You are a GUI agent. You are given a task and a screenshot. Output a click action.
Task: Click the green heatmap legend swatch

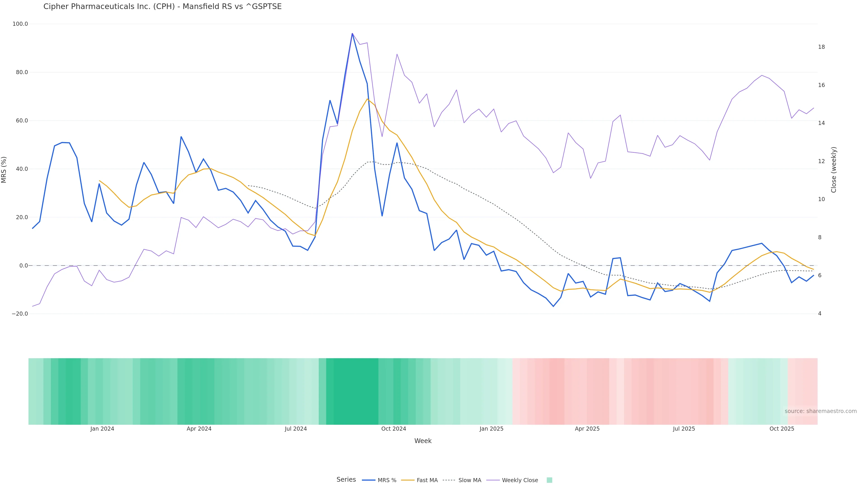point(549,480)
